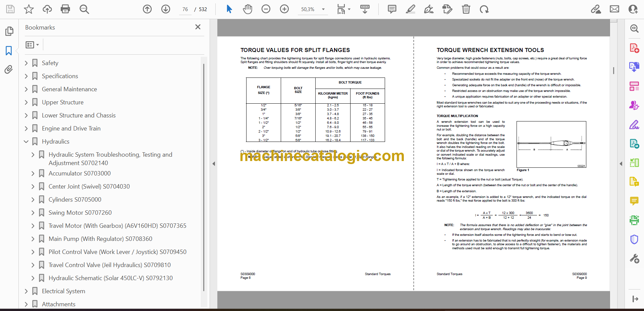Viewport: 644px width, 311px height.
Task: Open bookmarks options menu dropdown
Action: click(x=32, y=45)
